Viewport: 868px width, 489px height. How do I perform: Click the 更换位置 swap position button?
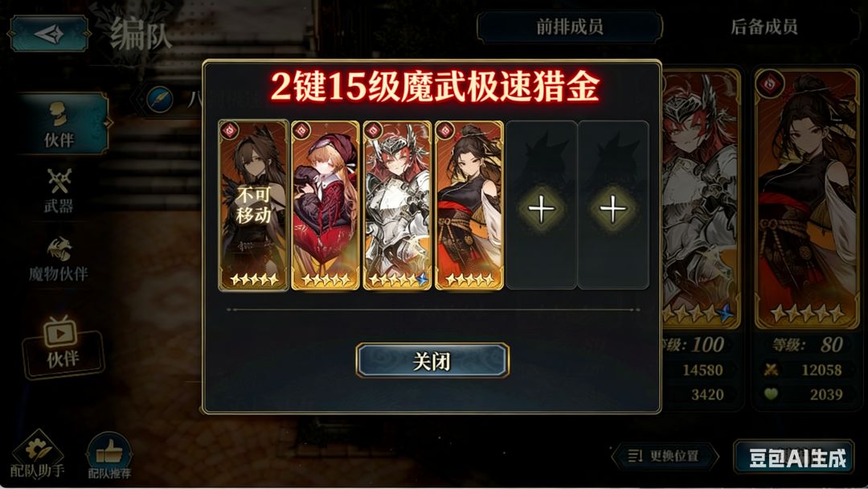click(x=665, y=456)
